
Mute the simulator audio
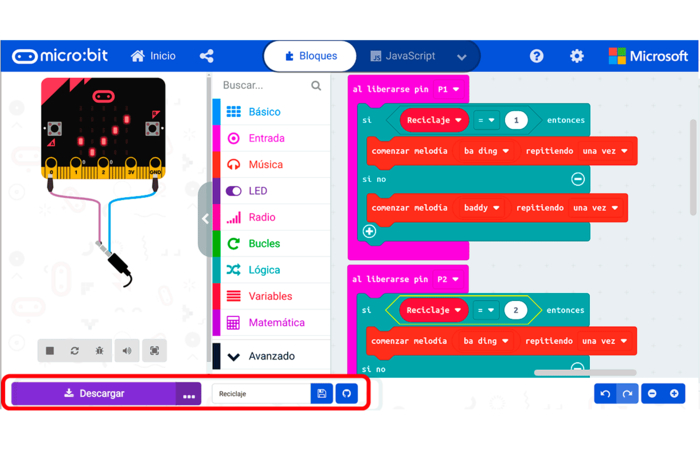127,351
